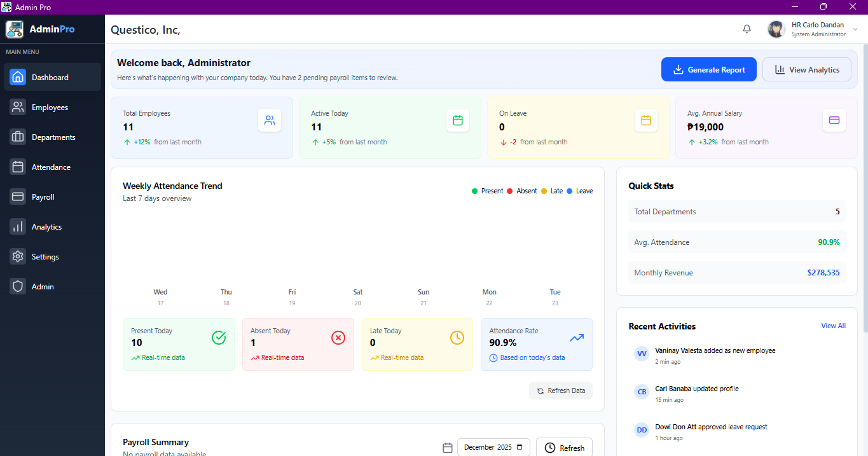Click Carl Banaba updated profile entry

(697, 389)
